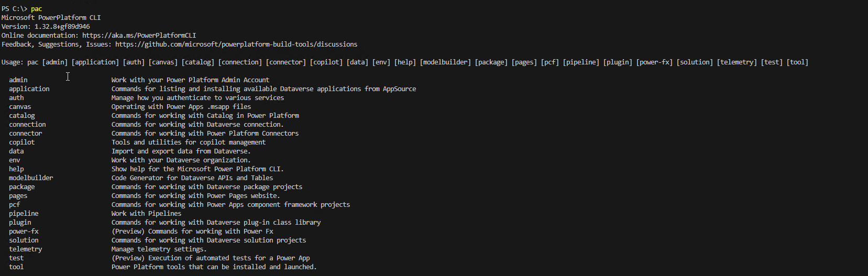Click the 'auth' command name
Screen dimensions: 868x276
point(16,98)
